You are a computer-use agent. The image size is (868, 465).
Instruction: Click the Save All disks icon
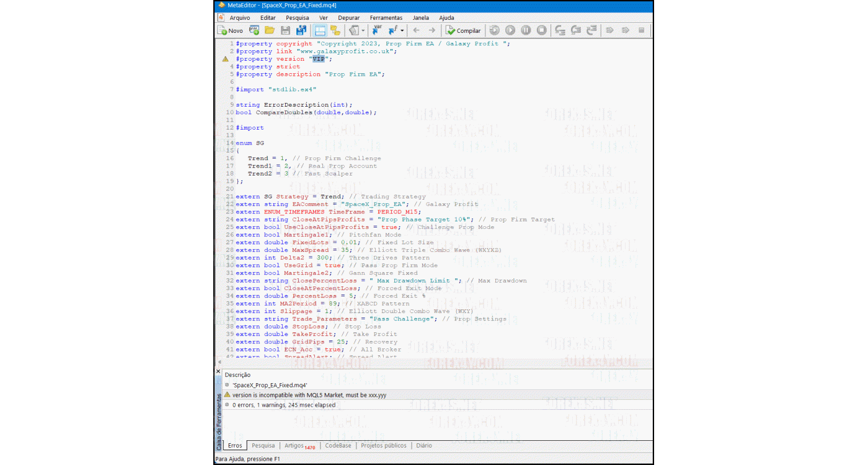point(301,30)
